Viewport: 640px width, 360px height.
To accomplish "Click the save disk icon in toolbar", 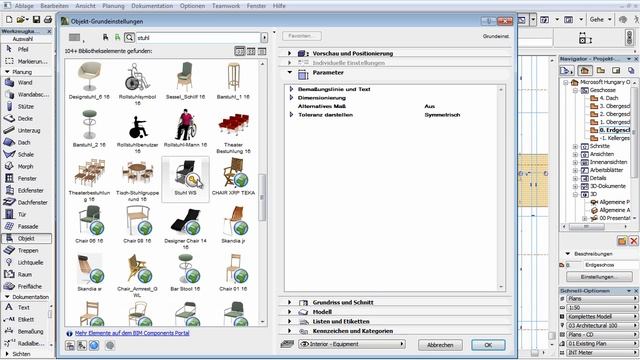I will click(x=36, y=19).
